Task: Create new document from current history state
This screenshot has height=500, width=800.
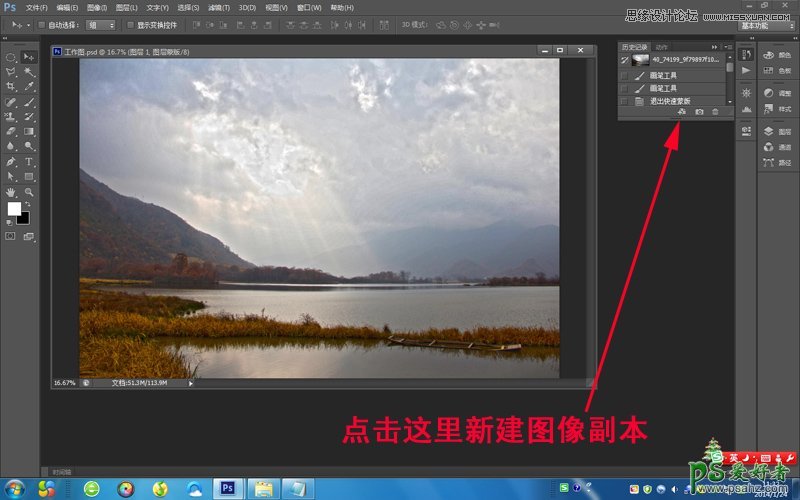Action: tap(680, 112)
